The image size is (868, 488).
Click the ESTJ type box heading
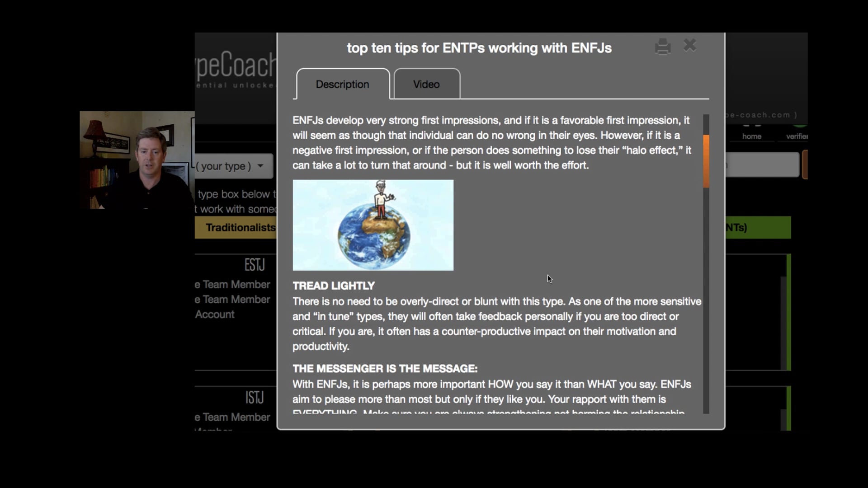(254, 265)
